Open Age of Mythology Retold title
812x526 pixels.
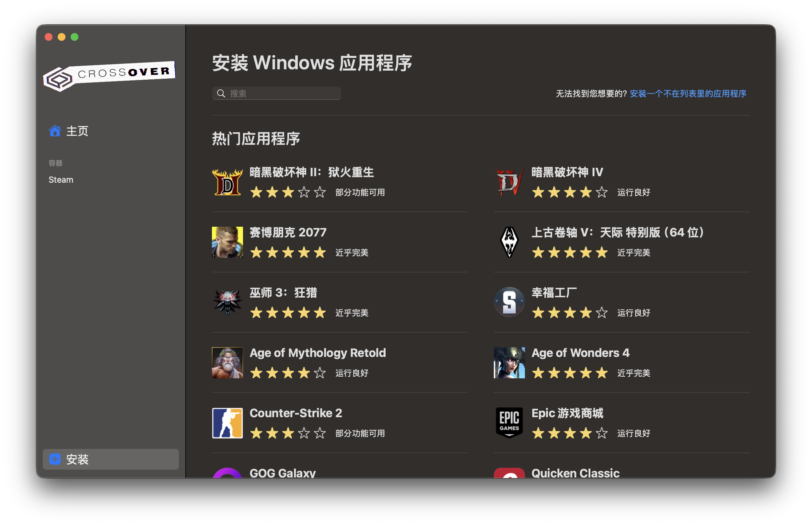click(318, 353)
